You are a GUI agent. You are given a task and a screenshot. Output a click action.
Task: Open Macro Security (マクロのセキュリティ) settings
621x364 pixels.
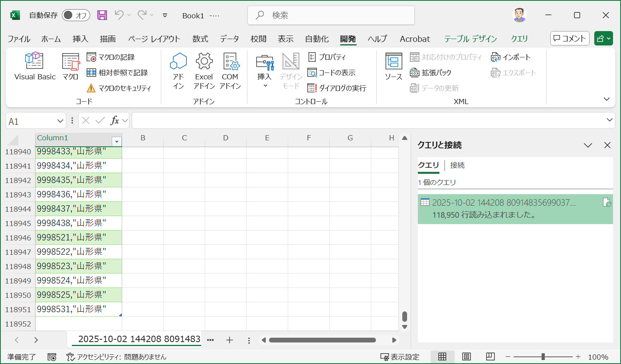(x=119, y=88)
